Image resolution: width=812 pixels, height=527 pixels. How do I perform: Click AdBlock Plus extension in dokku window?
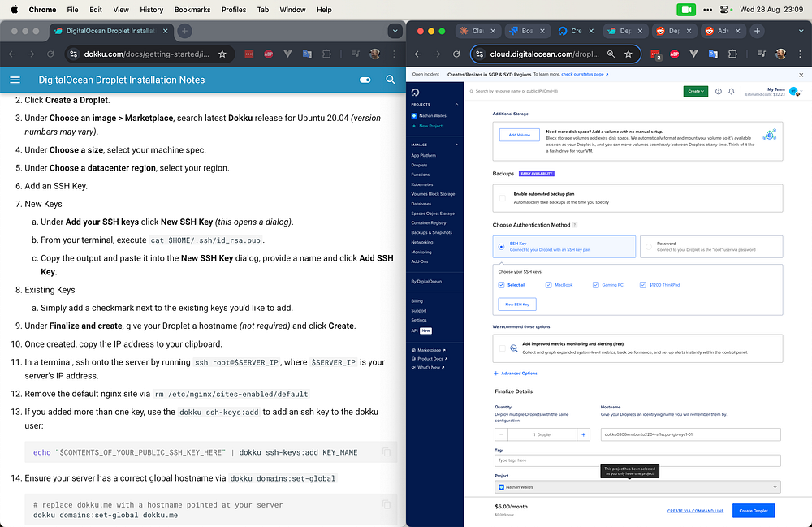(268, 54)
